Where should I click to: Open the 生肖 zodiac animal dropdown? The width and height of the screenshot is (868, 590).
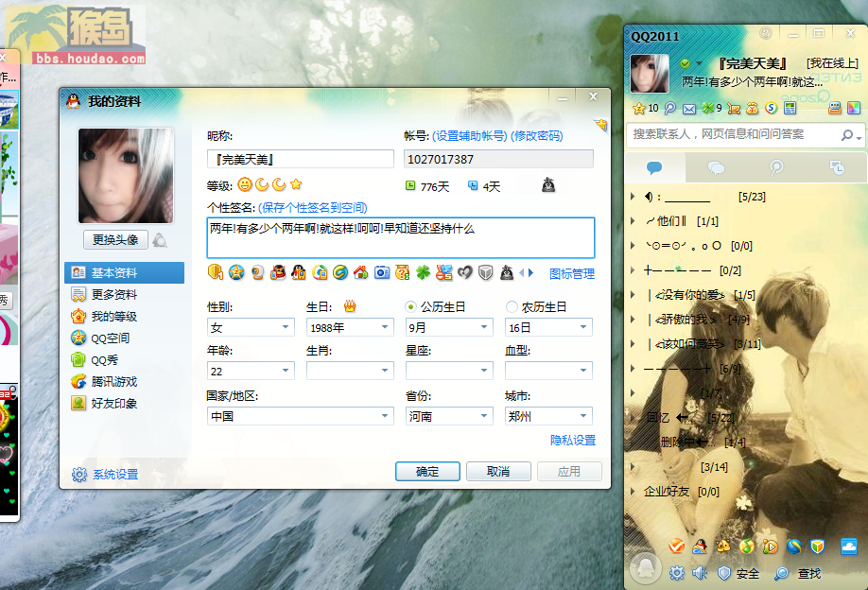(x=350, y=371)
